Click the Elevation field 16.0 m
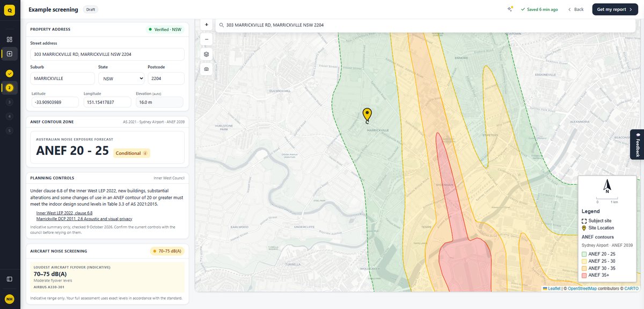Image resolution: width=644 pixels, height=309 pixels. pyautogui.click(x=159, y=102)
